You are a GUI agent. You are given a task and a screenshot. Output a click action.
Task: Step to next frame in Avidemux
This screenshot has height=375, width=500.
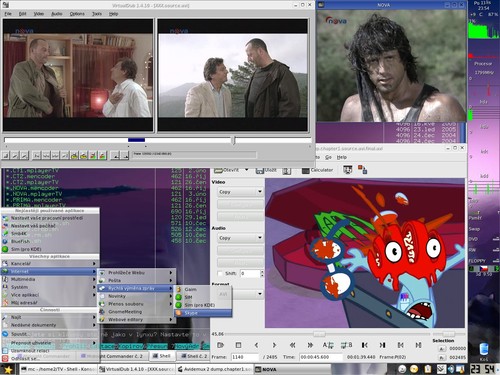[x=274, y=345]
